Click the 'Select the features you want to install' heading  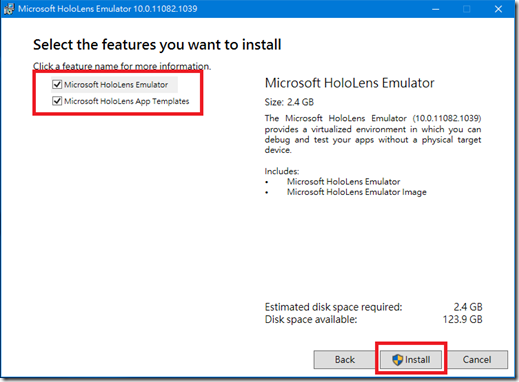click(x=157, y=45)
